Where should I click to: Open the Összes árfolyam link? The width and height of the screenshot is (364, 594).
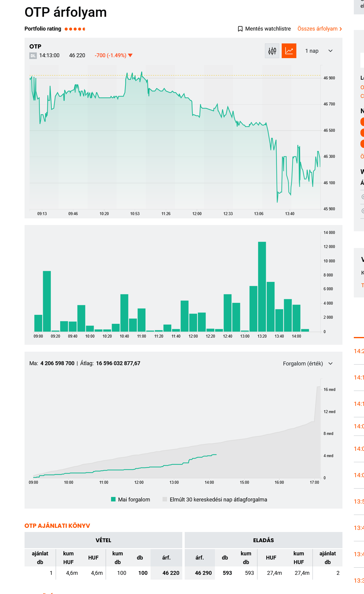320,29
